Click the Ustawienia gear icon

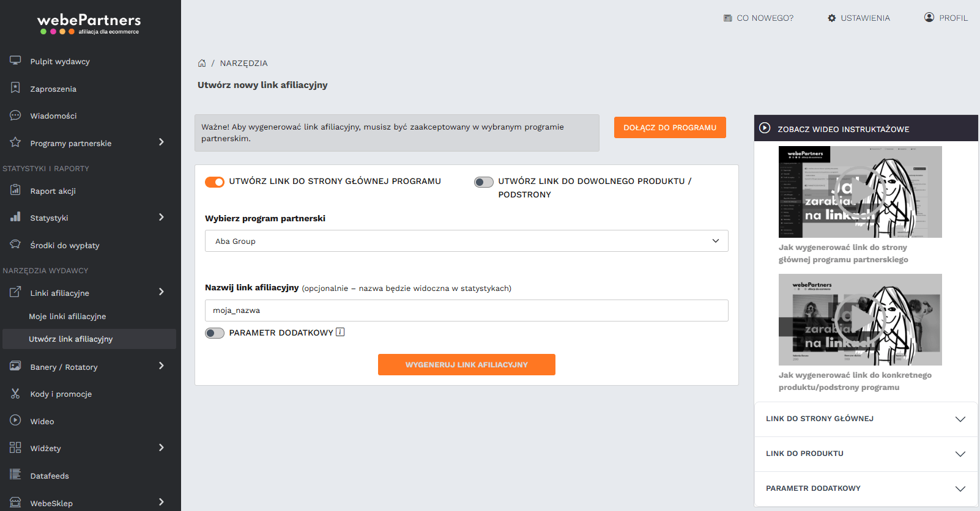tap(832, 18)
